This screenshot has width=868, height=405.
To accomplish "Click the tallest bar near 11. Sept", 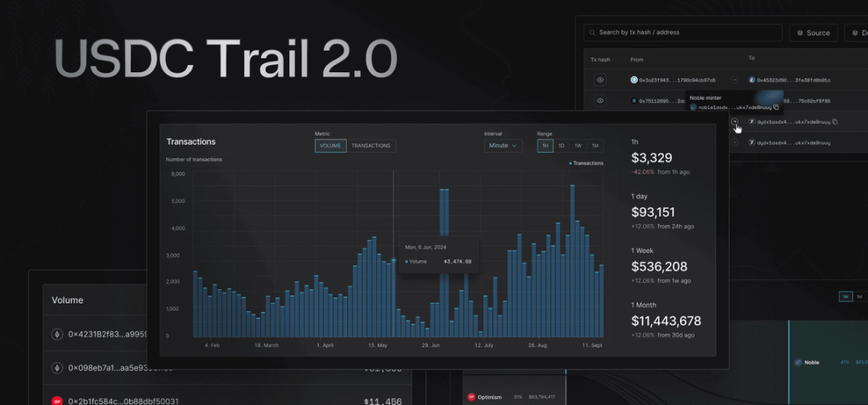I will [572, 260].
